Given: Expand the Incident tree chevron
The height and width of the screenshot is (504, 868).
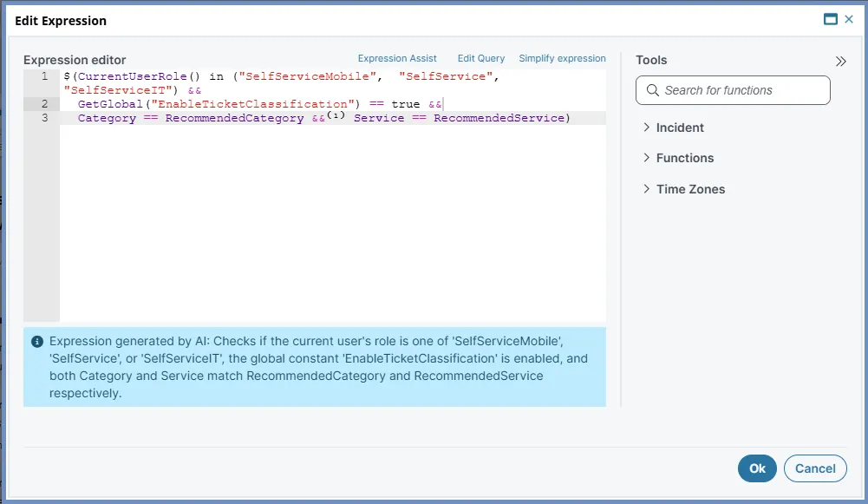Looking at the screenshot, I should click(x=646, y=128).
